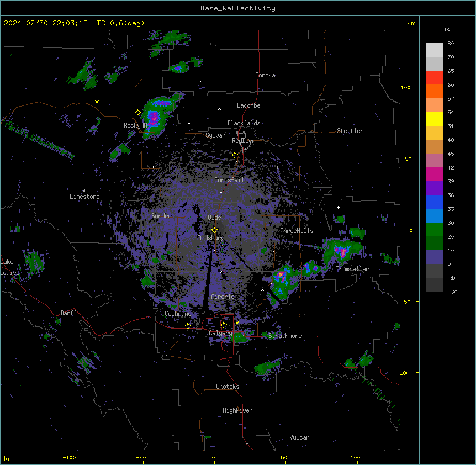The width and height of the screenshot is (476, 465).
Task: Click the Lacombe map label
Action: (248, 105)
